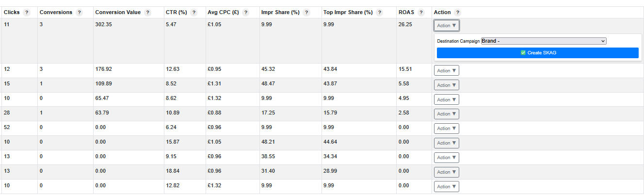Image resolution: width=644 pixels, height=196 pixels.
Task: Show help for Impr Share (%) column
Action: click(x=306, y=13)
